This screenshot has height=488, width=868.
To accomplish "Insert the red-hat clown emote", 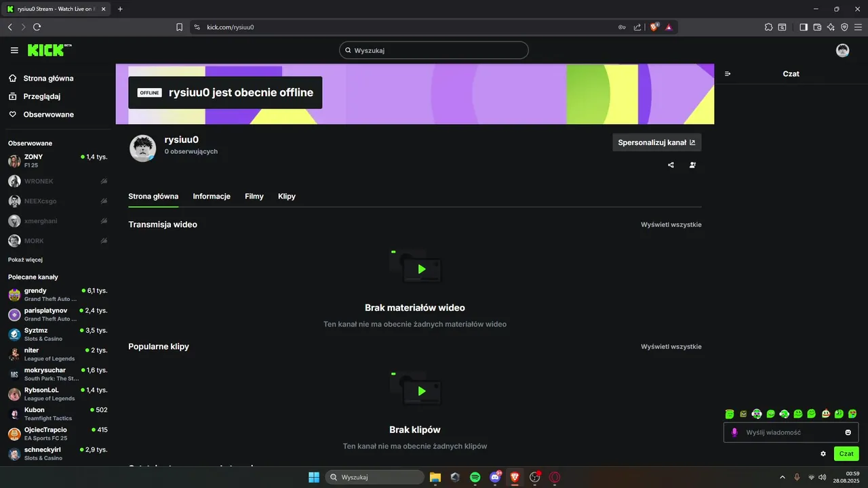I will (x=825, y=413).
